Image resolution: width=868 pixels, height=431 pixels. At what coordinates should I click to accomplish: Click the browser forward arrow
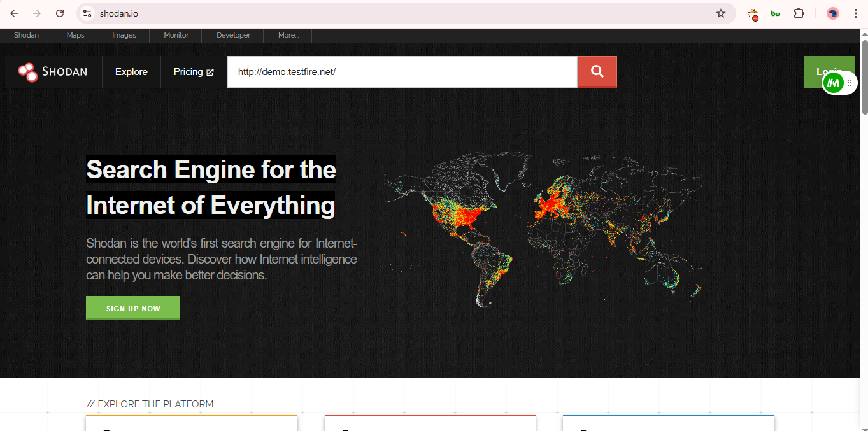[37, 13]
